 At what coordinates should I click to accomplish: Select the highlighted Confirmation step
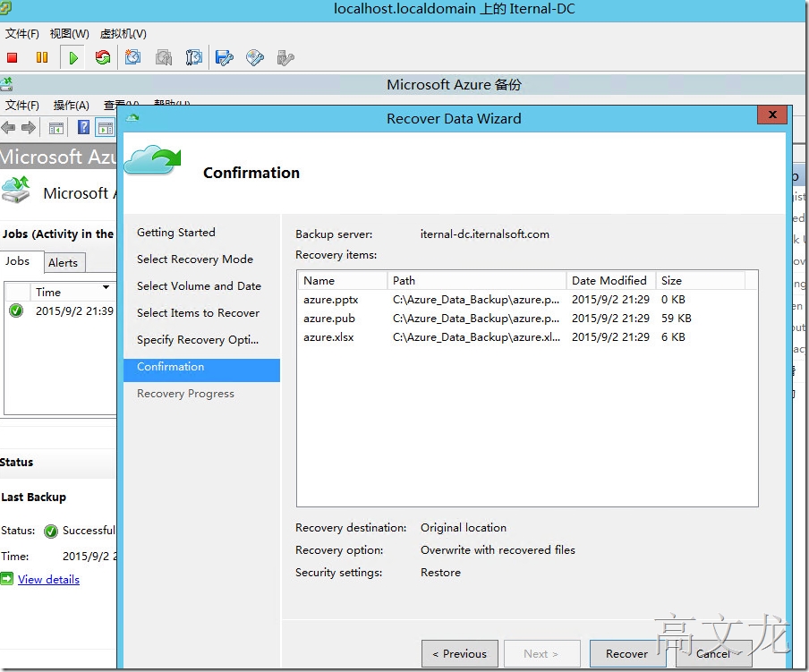(x=201, y=370)
